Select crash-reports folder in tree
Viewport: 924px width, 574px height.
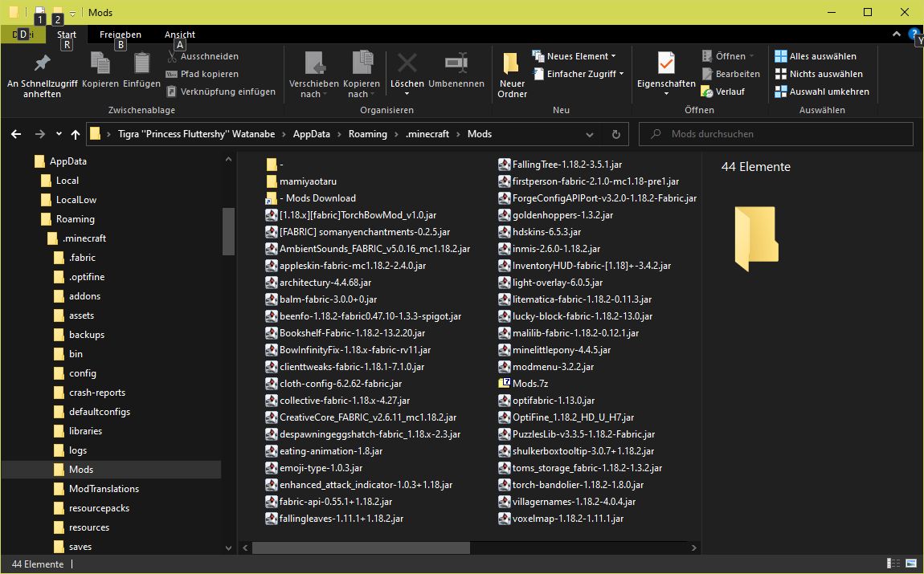point(97,393)
